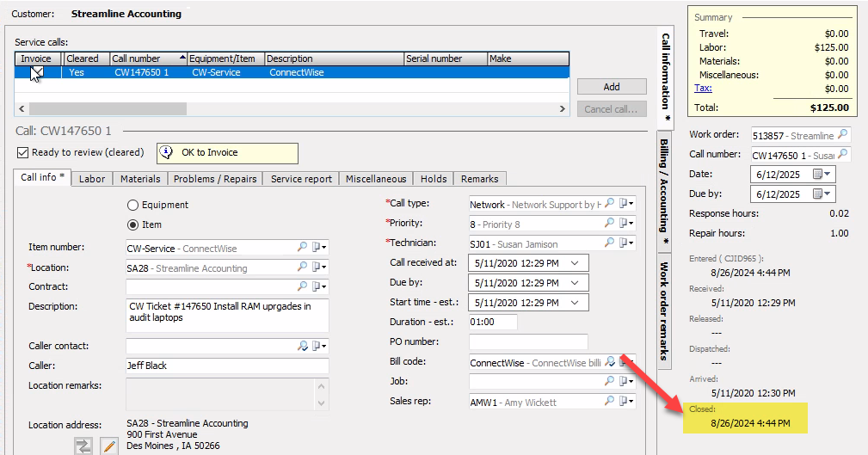Image resolution: width=868 pixels, height=455 pixels.
Task: Open calendar picker for Date field
Action: coord(822,175)
